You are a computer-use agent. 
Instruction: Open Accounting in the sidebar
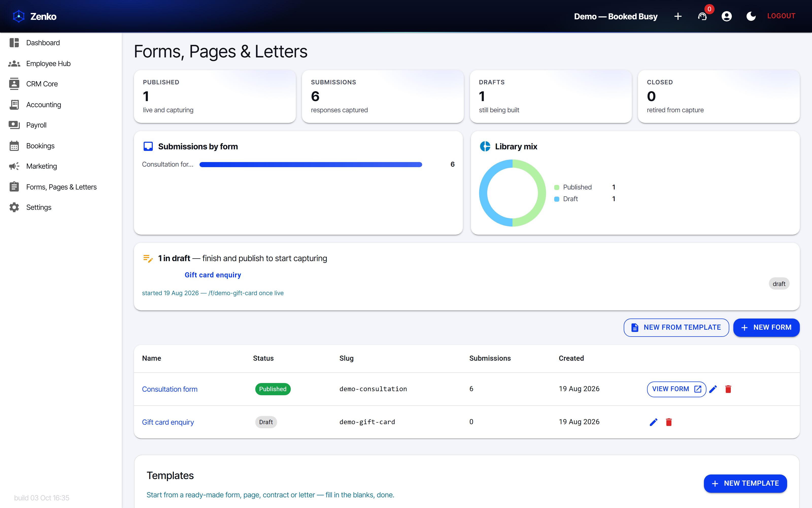click(x=61, y=104)
